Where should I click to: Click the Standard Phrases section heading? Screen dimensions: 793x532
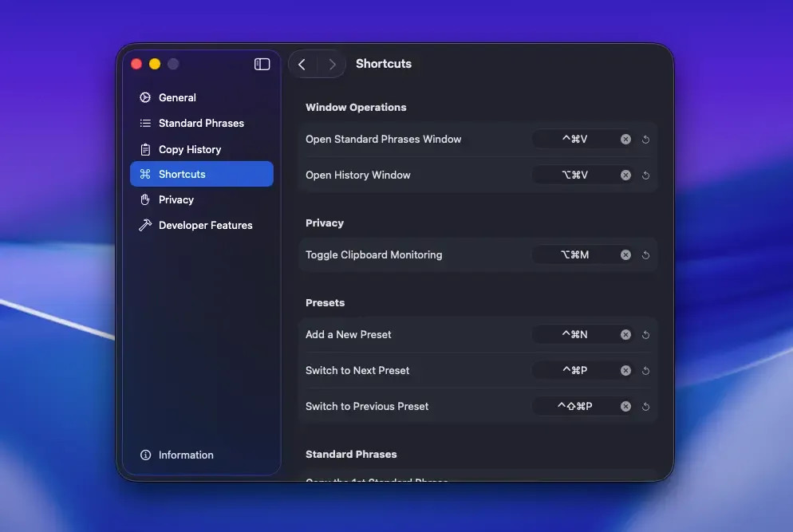(x=351, y=454)
